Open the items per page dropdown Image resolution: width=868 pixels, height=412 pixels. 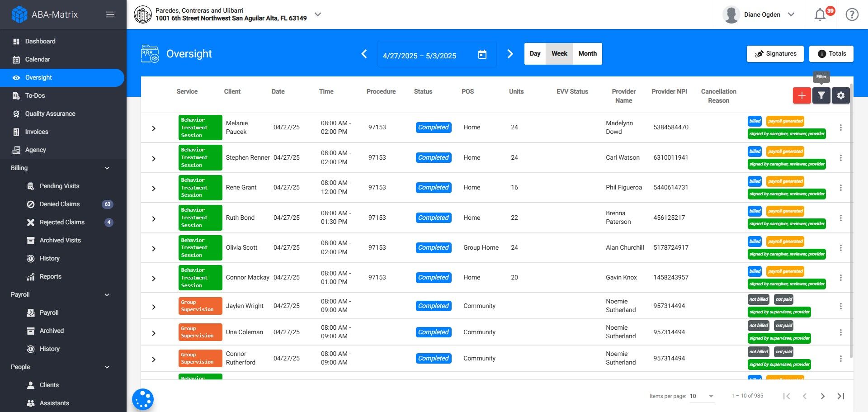pyautogui.click(x=702, y=396)
